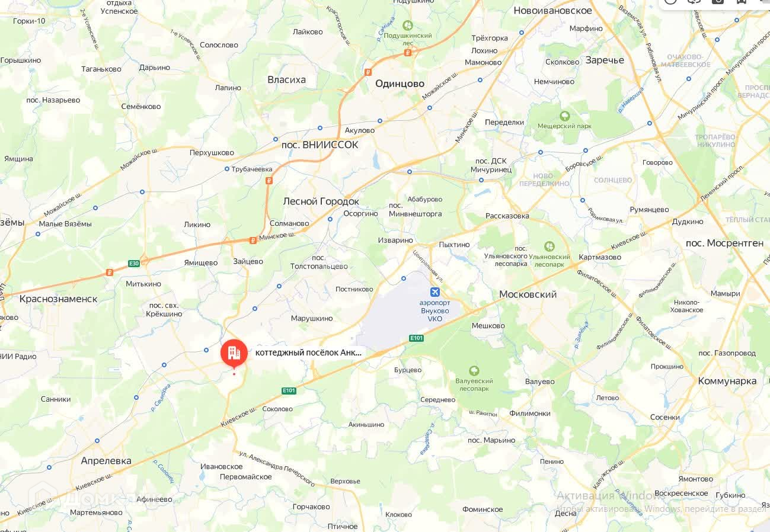Select the Подушкинский лес park icon
The height and width of the screenshot is (532, 770).
[407, 25]
